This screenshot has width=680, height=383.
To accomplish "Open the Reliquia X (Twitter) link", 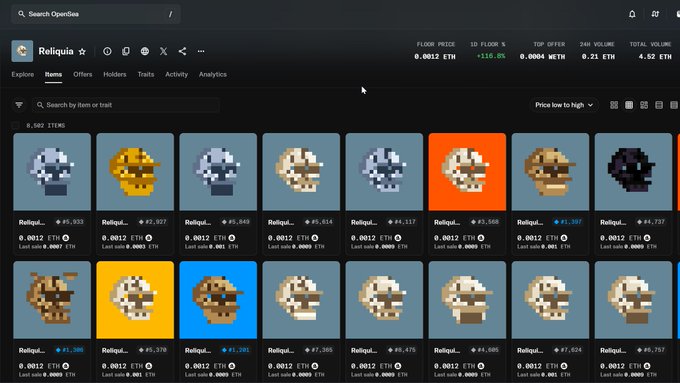I will point(163,51).
